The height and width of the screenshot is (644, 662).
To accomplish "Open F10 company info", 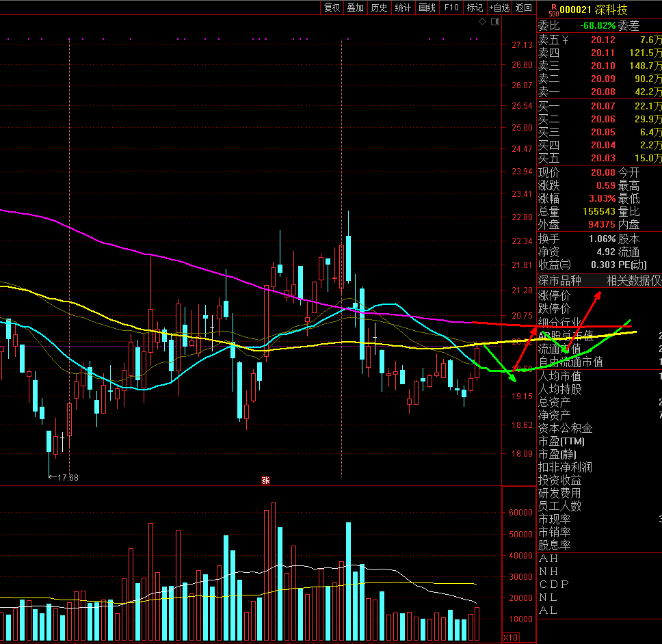I will [x=451, y=8].
